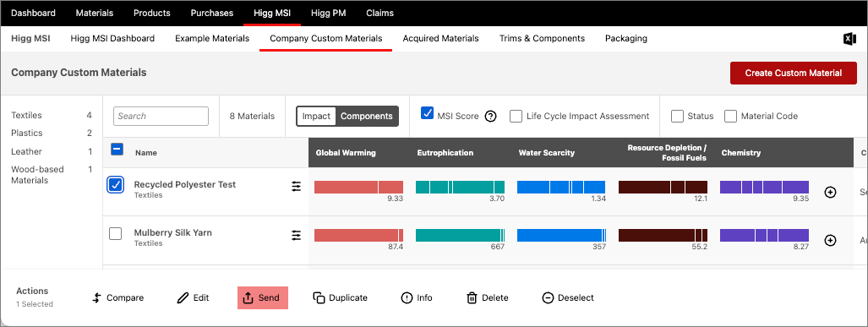Image resolution: width=868 pixels, height=327 pixels.
Task: Click the 8 Materials count label
Action: pos(252,117)
